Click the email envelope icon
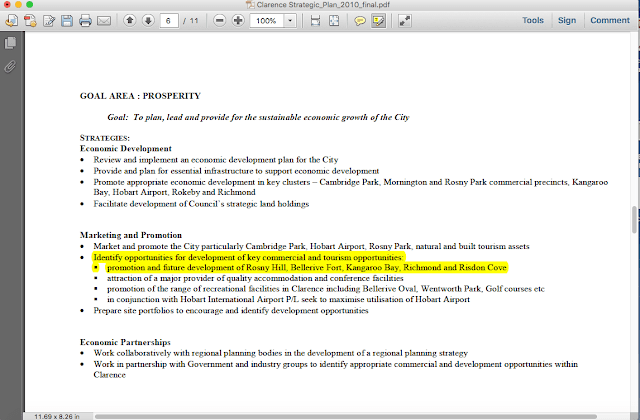 104,20
